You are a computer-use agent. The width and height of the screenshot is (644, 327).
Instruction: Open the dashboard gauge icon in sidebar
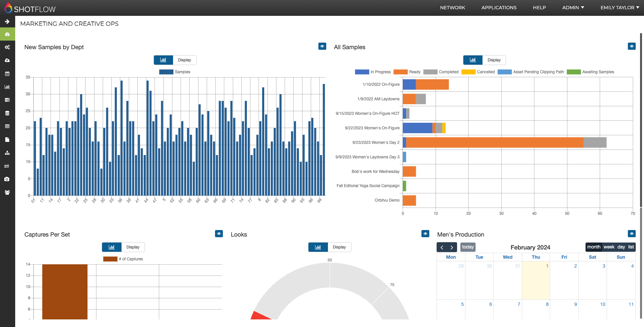pyautogui.click(x=7, y=34)
